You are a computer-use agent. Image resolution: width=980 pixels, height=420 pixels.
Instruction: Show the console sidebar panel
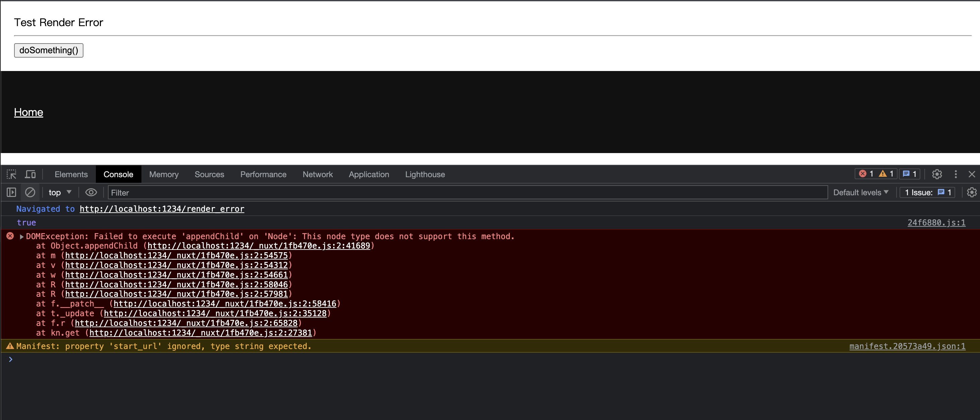coord(11,192)
